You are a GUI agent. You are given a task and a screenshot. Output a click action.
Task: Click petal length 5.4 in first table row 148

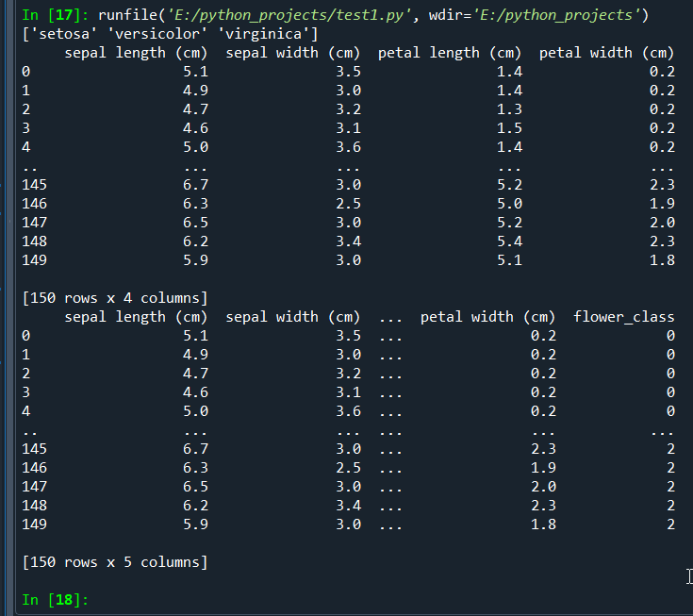pos(509,241)
